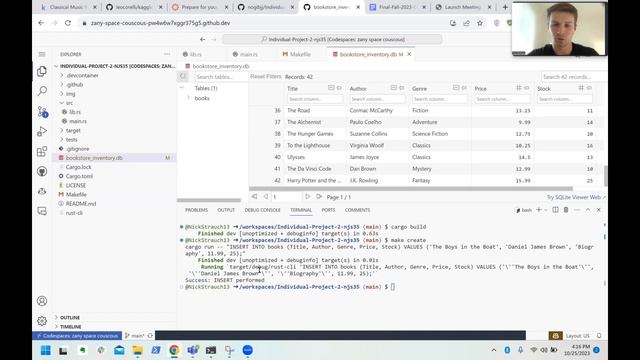Bookmark this page with the star icon

click(480, 23)
